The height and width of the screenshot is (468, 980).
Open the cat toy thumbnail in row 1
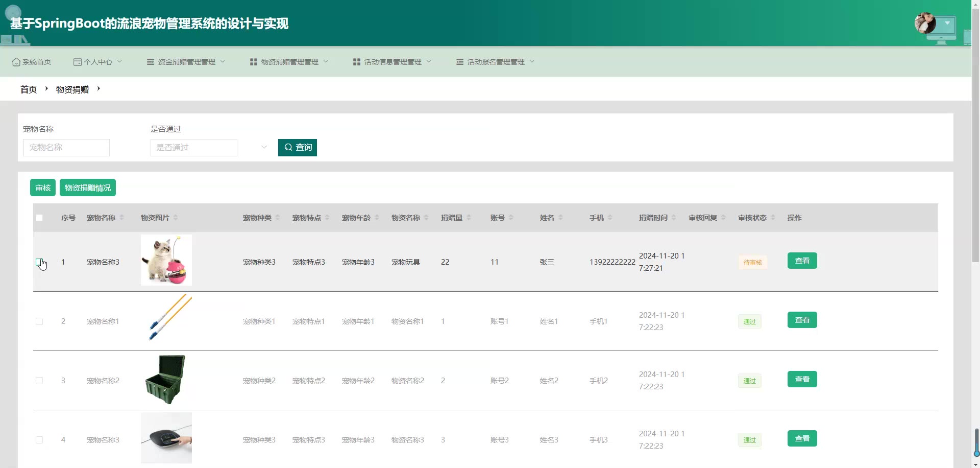[x=166, y=260]
